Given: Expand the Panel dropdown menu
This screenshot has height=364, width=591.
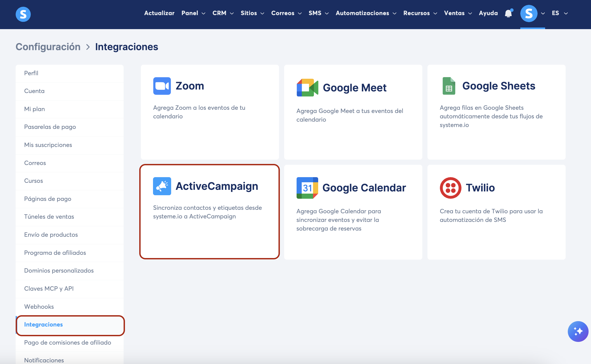Looking at the screenshot, I should click(x=193, y=13).
